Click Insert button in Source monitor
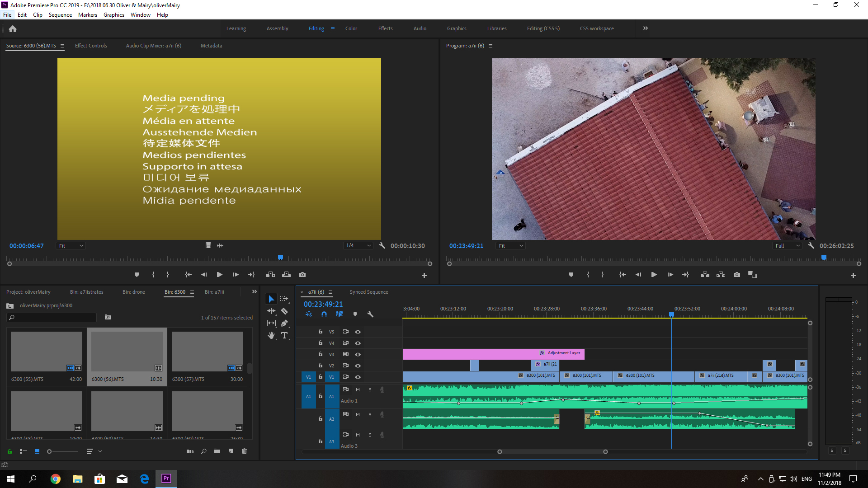This screenshot has width=868, height=488. [x=270, y=275]
